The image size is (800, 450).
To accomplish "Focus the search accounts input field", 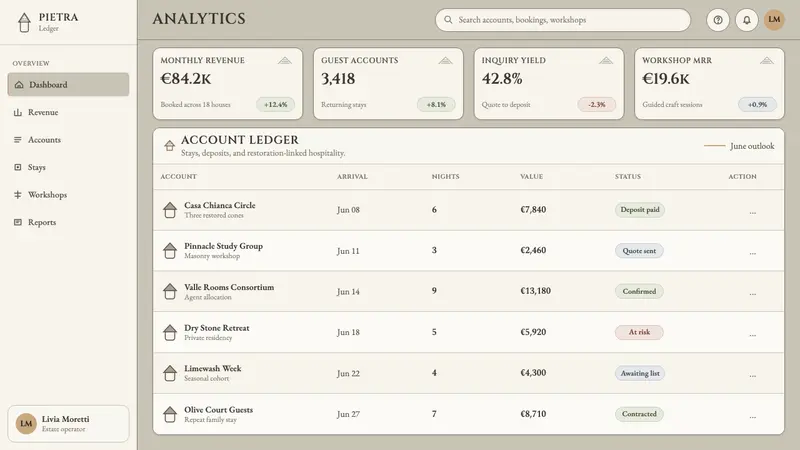I will [x=563, y=20].
